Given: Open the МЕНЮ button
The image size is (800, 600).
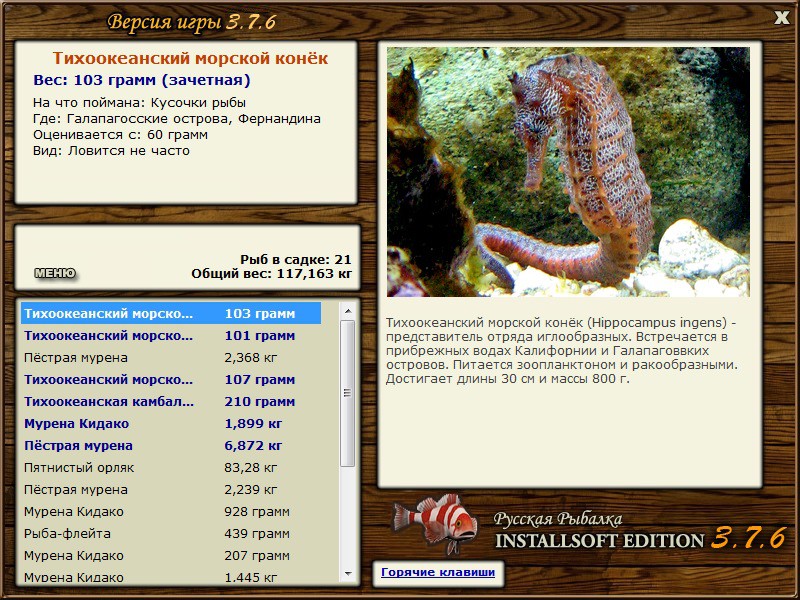Looking at the screenshot, I should point(55,273).
